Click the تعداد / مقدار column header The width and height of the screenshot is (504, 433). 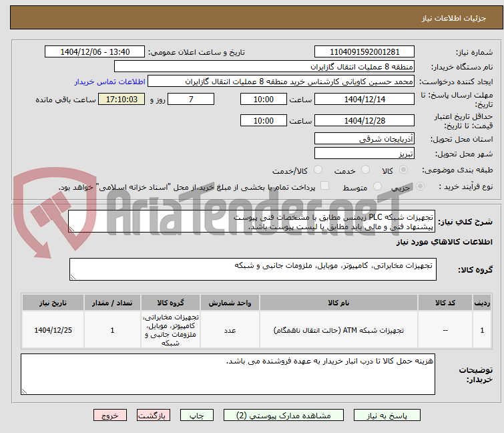click(x=112, y=303)
